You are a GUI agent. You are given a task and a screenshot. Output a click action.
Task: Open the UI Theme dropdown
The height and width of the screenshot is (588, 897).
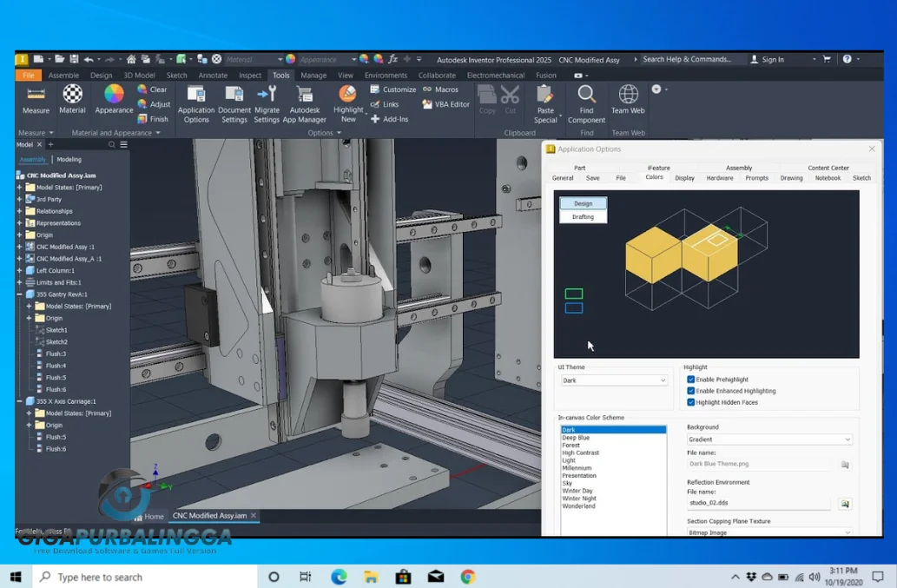click(662, 379)
